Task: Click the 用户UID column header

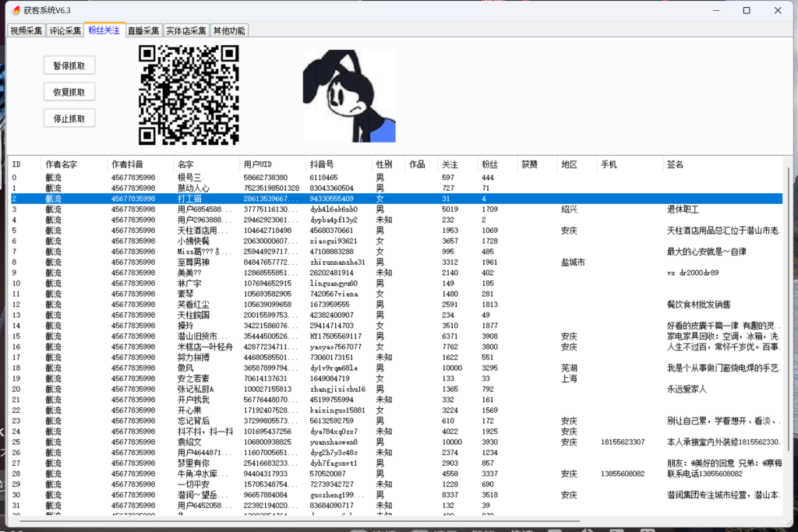Action: (x=257, y=164)
